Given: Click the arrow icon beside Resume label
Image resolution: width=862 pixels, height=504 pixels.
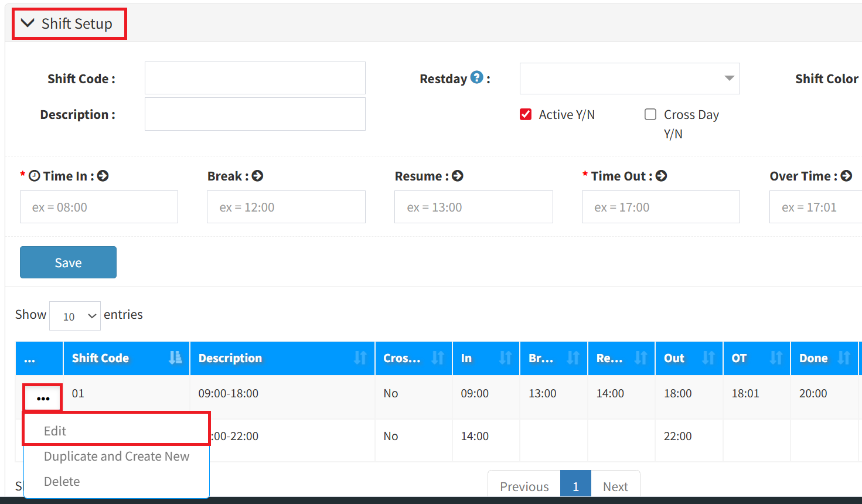Looking at the screenshot, I should click(x=458, y=176).
